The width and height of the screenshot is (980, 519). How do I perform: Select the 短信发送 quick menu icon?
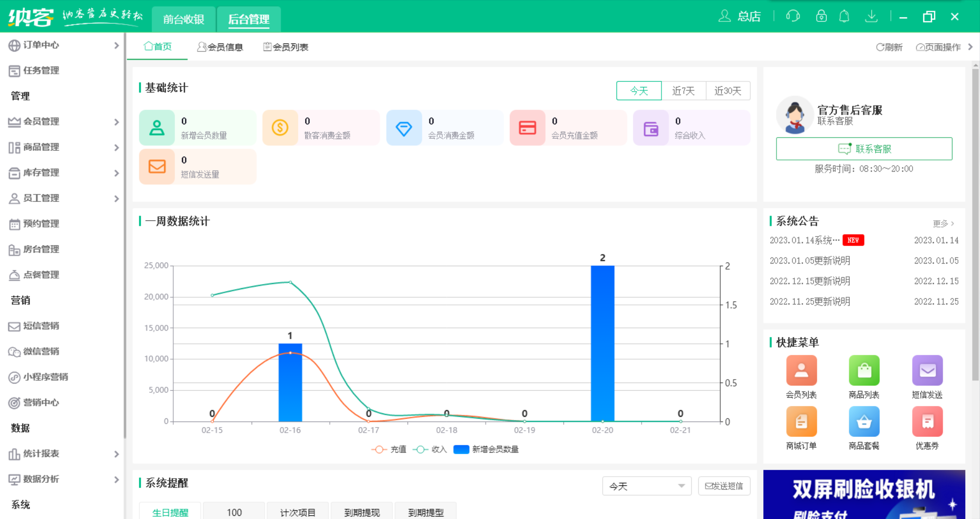point(927,370)
